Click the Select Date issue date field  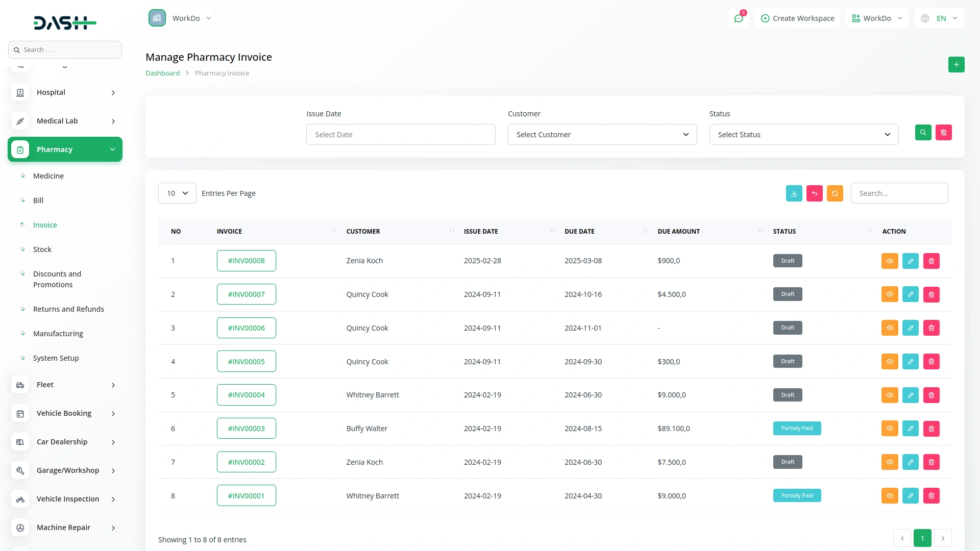point(400,135)
